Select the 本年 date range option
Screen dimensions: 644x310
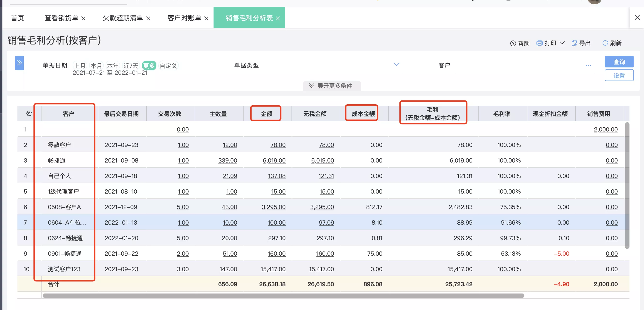click(113, 65)
